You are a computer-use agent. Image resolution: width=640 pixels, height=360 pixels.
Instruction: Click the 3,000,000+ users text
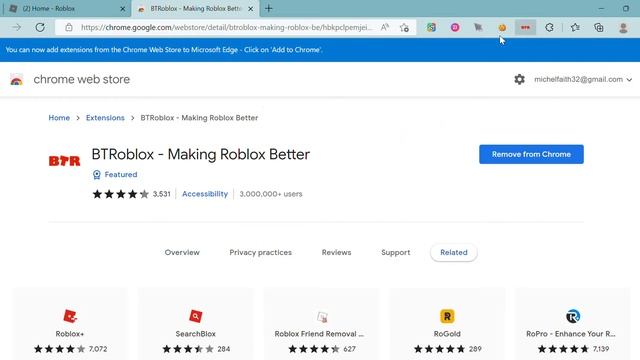pos(271,194)
